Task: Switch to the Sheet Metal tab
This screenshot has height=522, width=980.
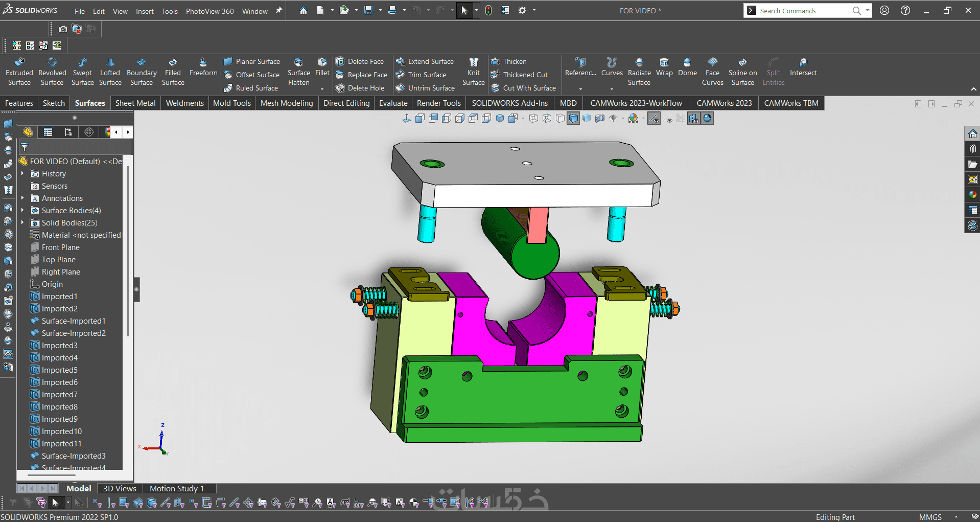Action: click(135, 103)
